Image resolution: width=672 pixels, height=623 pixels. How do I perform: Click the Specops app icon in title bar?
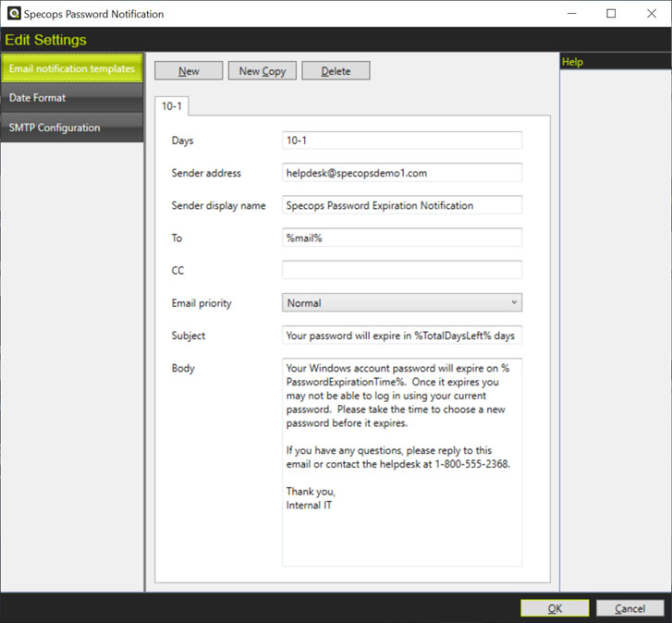coord(14,14)
